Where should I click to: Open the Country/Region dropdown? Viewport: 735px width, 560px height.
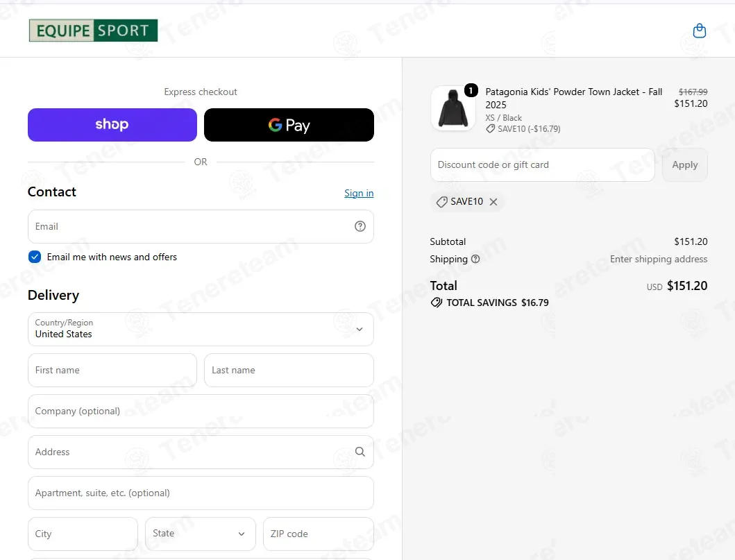point(201,329)
